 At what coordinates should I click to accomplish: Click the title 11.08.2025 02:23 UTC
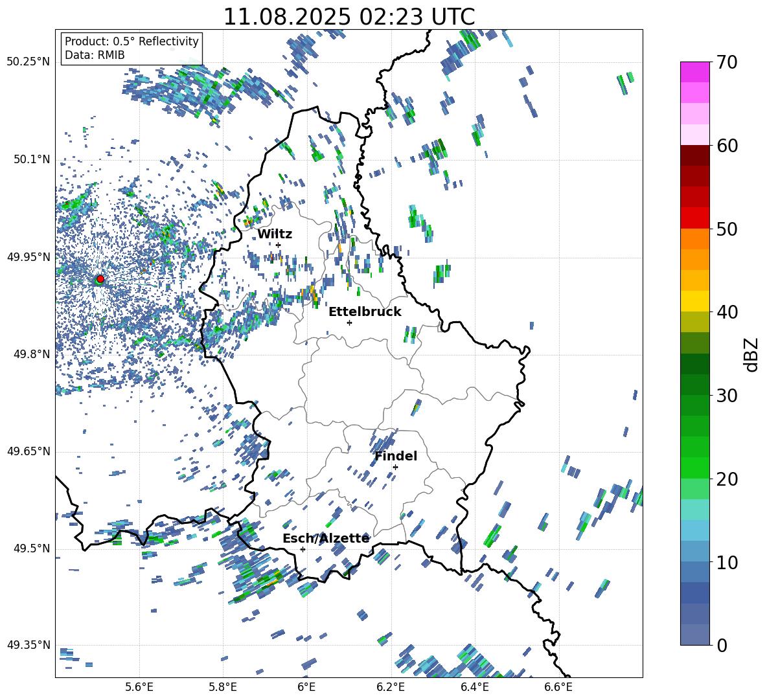(x=349, y=17)
